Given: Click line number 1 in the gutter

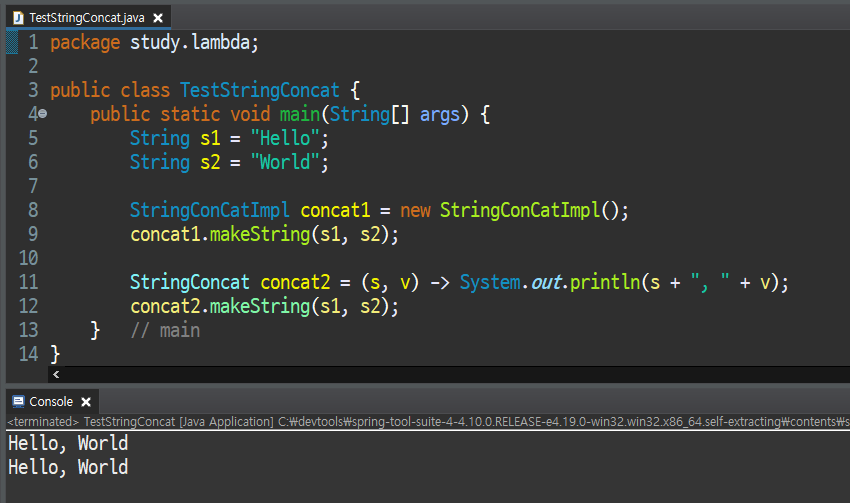Looking at the screenshot, I should [33, 42].
